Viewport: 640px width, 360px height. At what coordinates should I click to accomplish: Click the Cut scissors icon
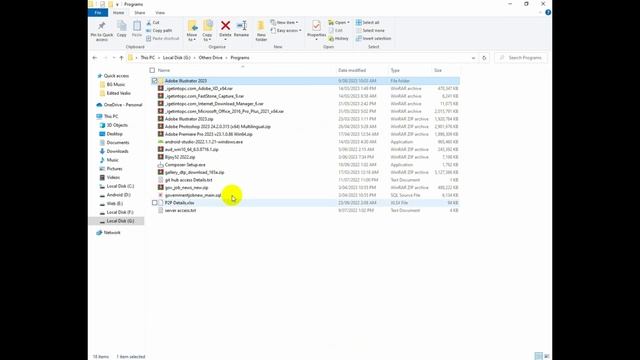[x=149, y=22]
